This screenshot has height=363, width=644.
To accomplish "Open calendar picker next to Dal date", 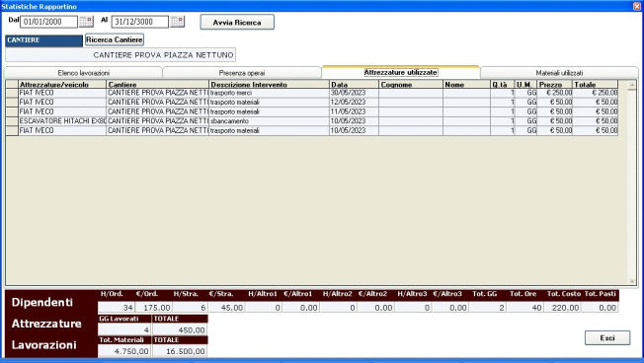I will click(x=86, y=22).
